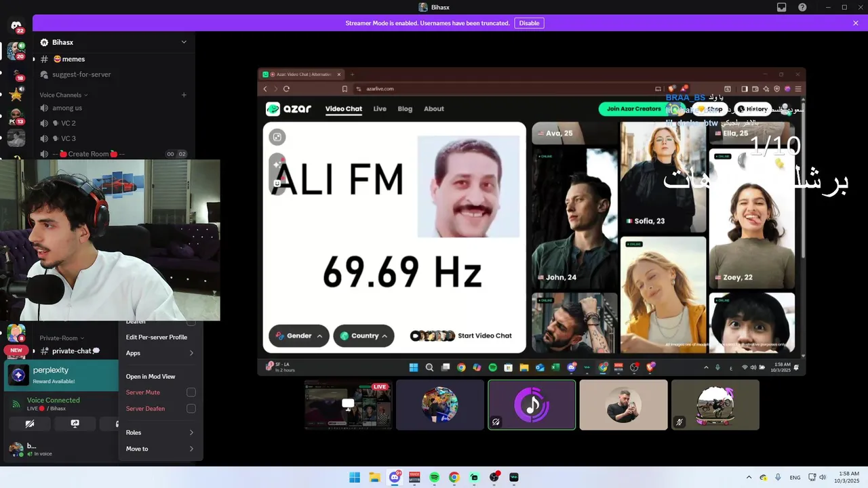Click the perplexity reward banner
This screenshot has height=488, width=868.
(x=62, y=375)
